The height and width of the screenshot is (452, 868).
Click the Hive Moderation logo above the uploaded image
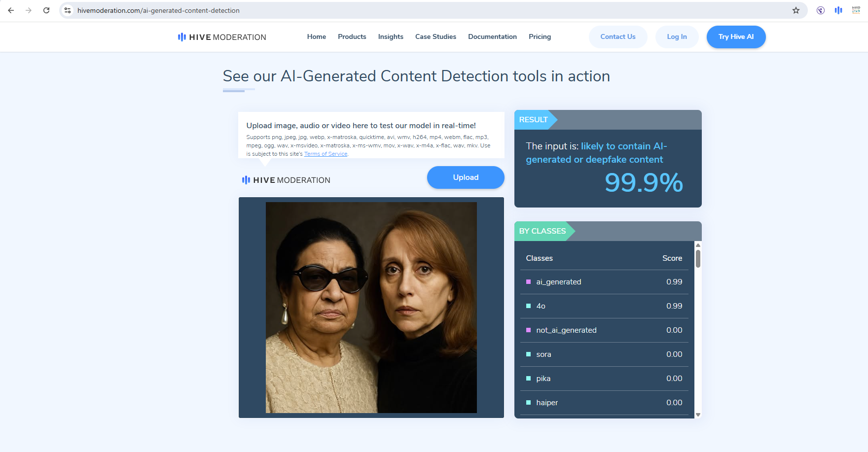pyautogui.click(x=286, y=179)
